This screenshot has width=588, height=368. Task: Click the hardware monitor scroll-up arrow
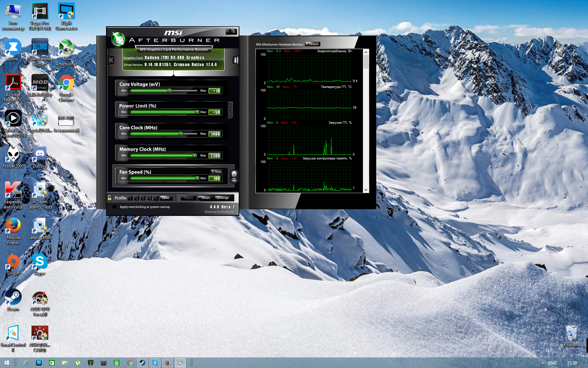[x=366, y=52]
